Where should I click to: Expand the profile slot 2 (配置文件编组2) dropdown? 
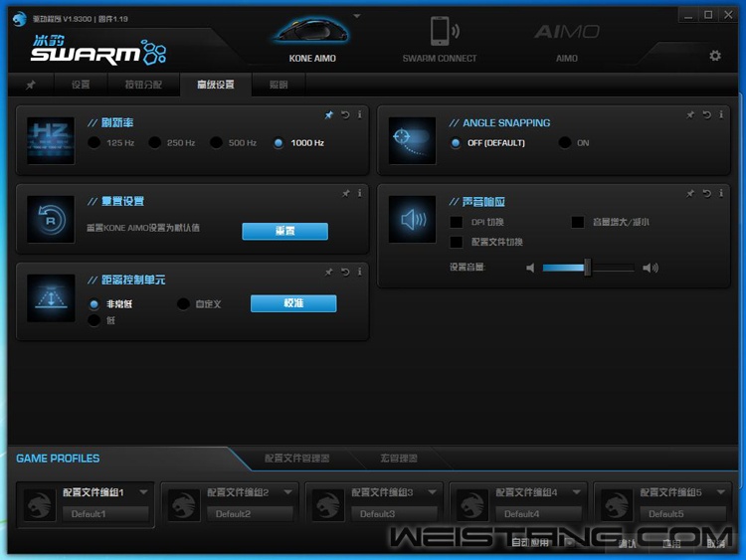[x=287, y=492]
